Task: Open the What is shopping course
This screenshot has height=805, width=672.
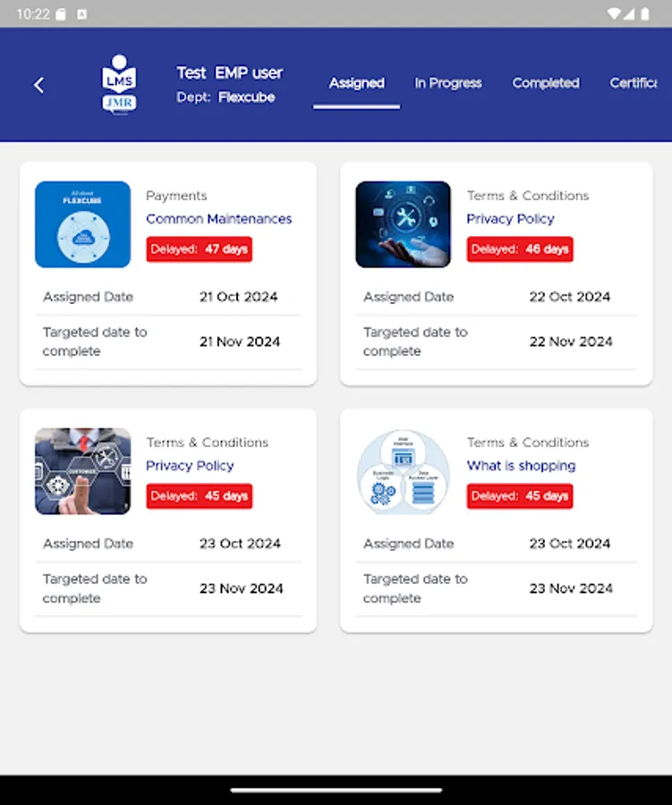Action: [x=521, y=466]
